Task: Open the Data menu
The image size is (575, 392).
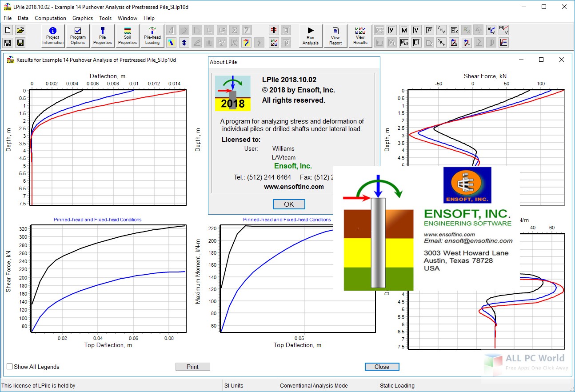Action: tap(23, 18)
